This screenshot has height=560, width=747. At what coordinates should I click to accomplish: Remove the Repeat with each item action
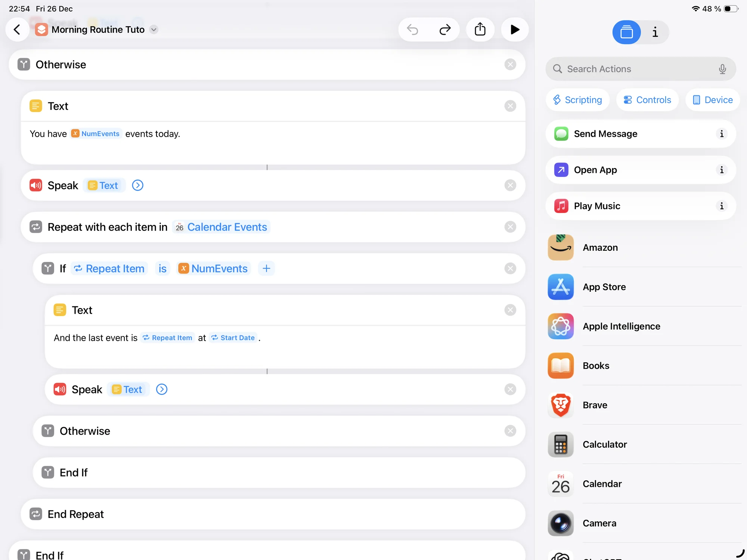click(510, 227)
